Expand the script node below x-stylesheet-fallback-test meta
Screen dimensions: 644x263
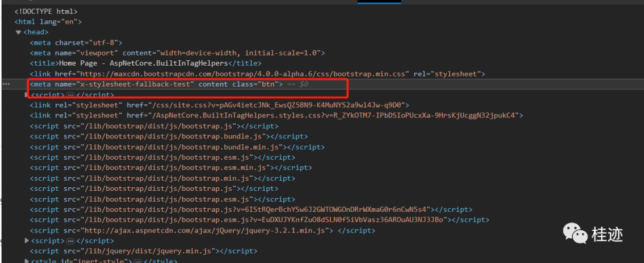pos(27,95)
